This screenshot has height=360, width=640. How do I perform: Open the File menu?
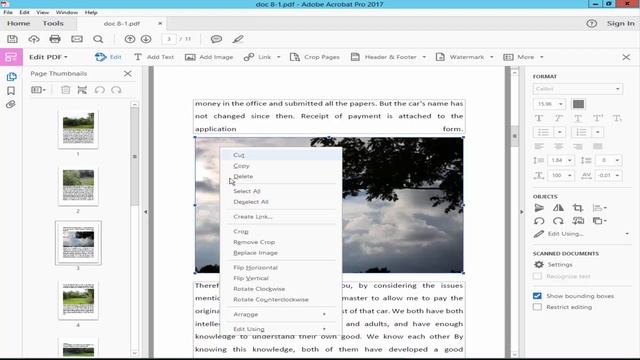point(8,13)
